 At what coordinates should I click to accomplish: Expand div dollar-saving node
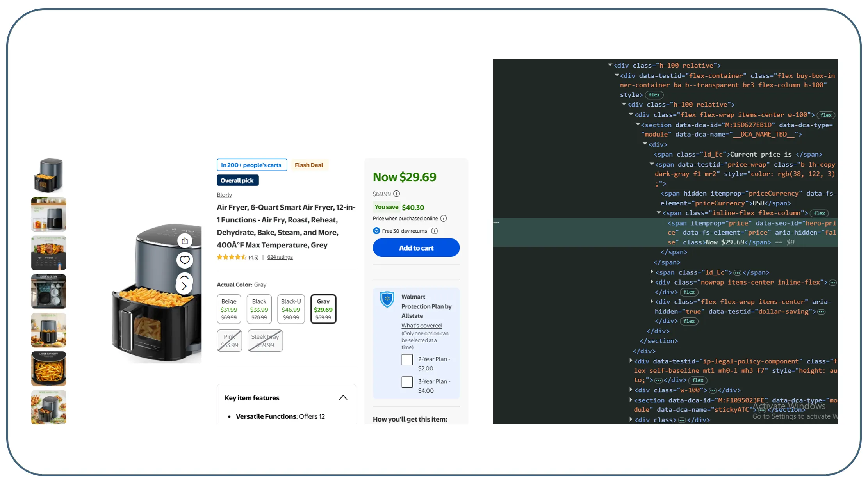(x=652, y=301)
